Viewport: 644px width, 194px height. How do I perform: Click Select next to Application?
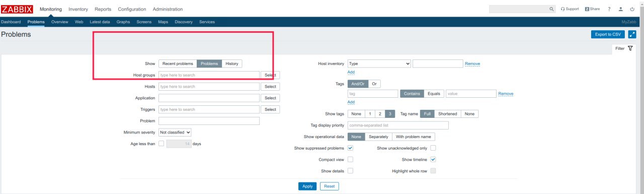pyautogui.click(x=270, y=98)
